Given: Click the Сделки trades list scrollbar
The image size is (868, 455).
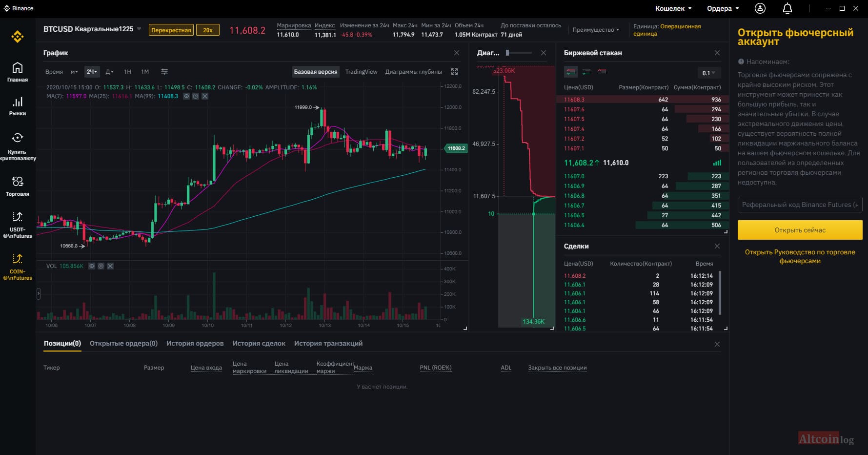Looking at the screenshot, I should 720,293.
